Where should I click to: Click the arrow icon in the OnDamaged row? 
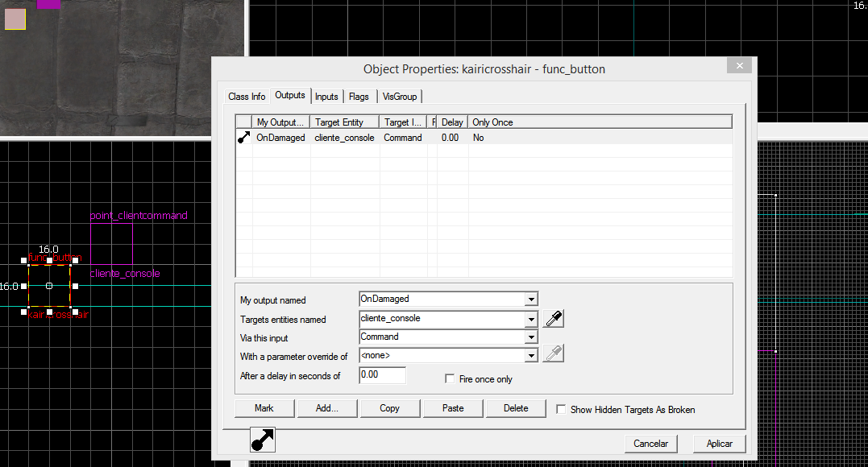[x=243, y=137]
